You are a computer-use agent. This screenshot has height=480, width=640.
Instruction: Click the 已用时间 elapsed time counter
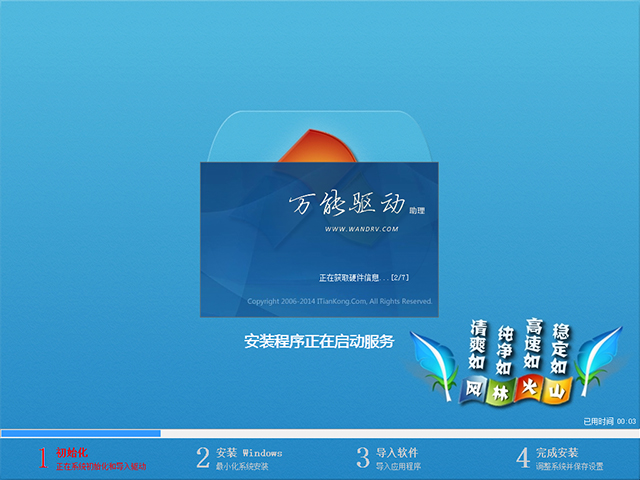point(609,422)
